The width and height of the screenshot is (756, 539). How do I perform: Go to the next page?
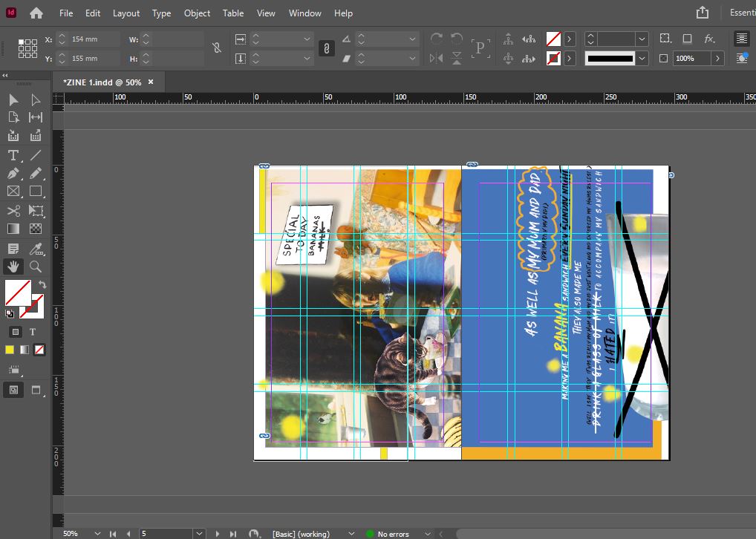(x=218, y=533)
